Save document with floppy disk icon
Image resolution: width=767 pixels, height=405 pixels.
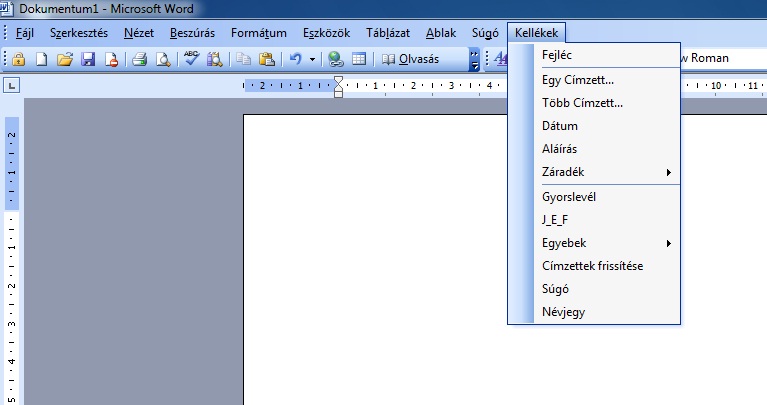pyautogui.click(x=87, y=59)
